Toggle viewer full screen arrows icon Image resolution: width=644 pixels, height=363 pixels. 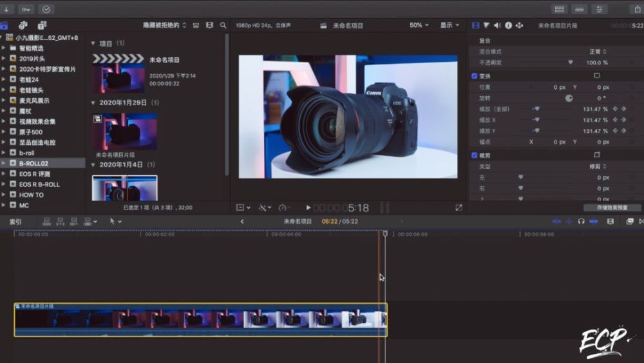pos(459,208)
